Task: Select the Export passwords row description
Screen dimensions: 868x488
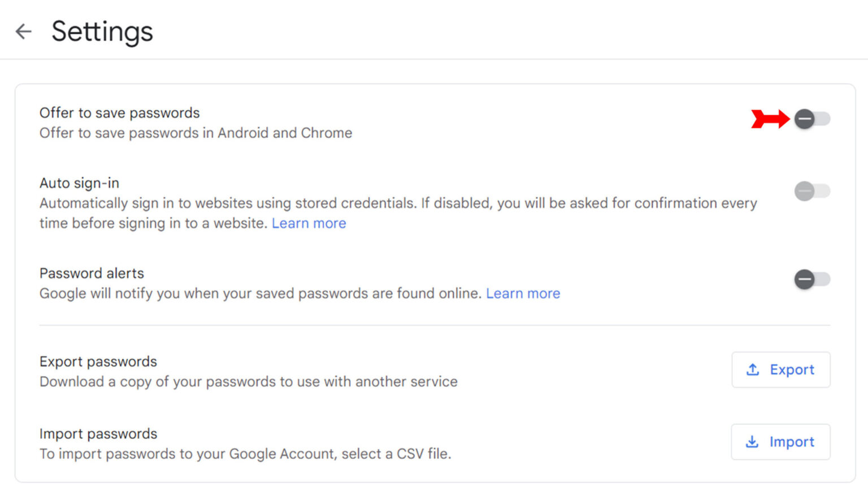Action: (248, 381)
